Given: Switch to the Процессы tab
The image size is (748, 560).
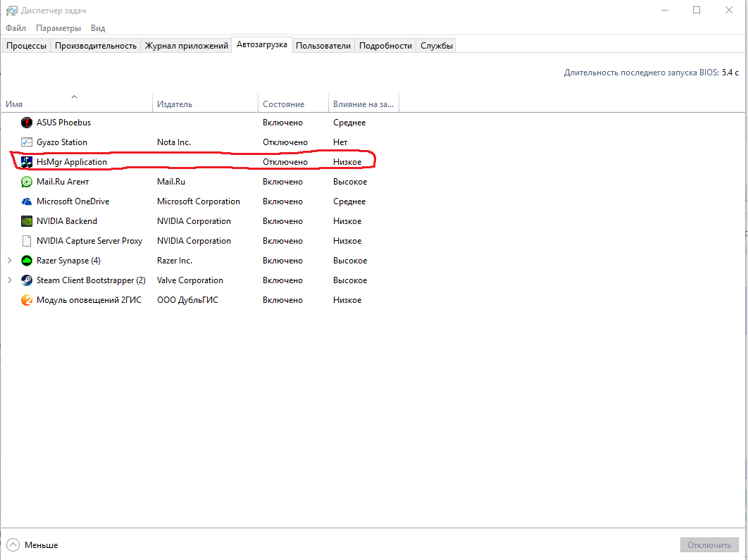Looking at the screenshot, I should (x=26, y=46).
